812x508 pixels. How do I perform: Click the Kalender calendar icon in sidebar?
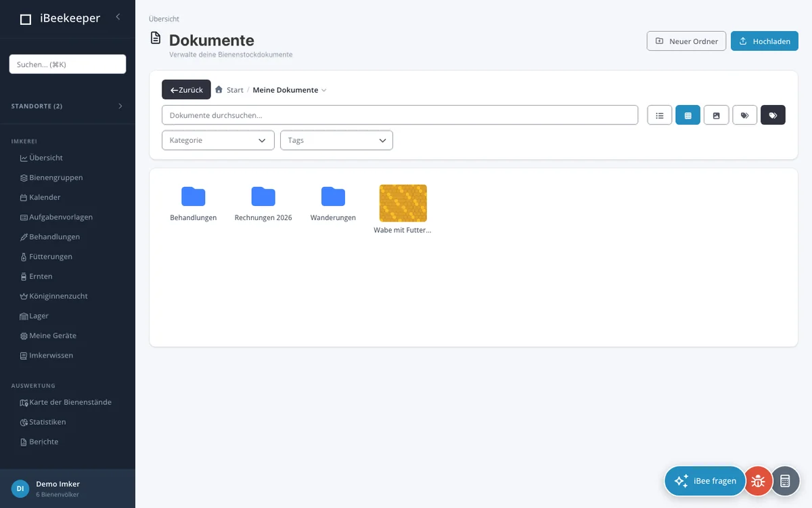click(24, 198)
